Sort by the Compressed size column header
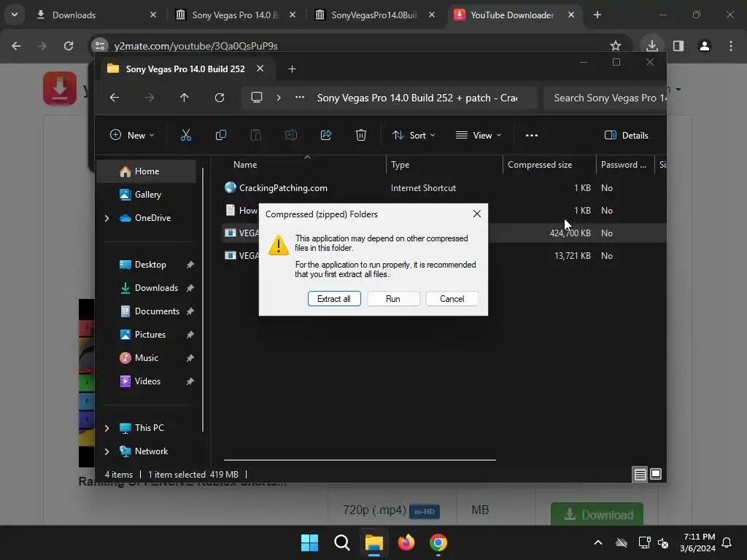The image size is (747, 560). 549,165
